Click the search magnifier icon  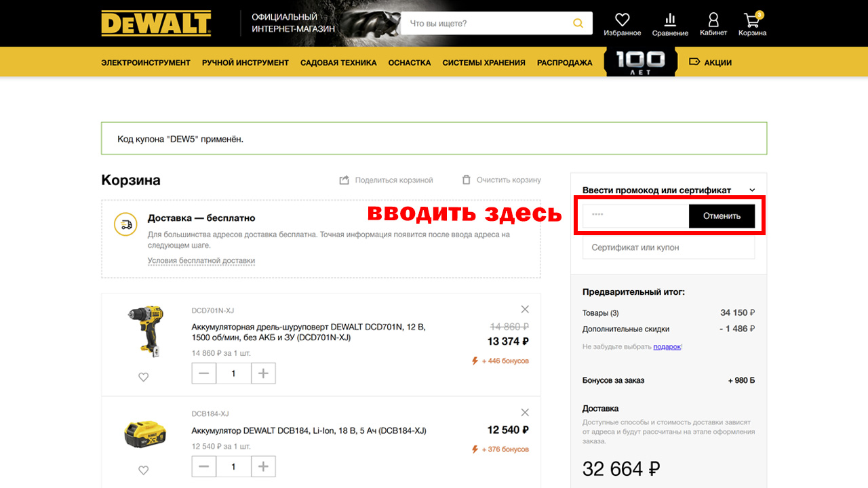click(578, 23)
